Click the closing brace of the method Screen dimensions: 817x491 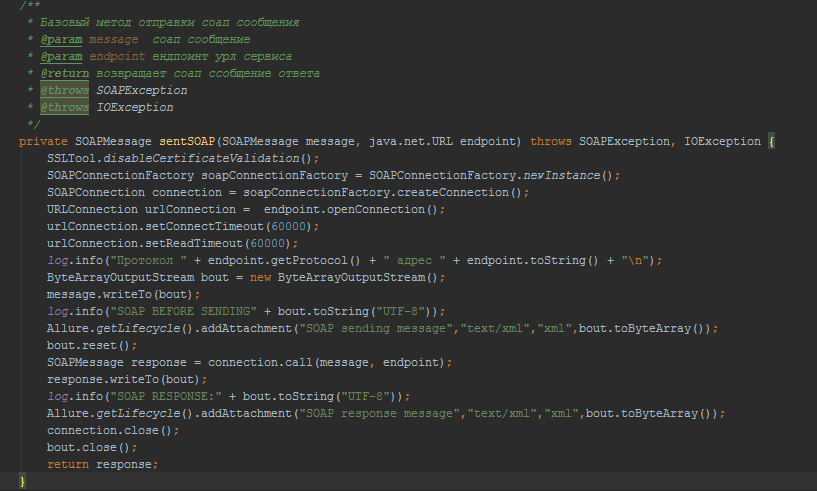pos(22,481)
